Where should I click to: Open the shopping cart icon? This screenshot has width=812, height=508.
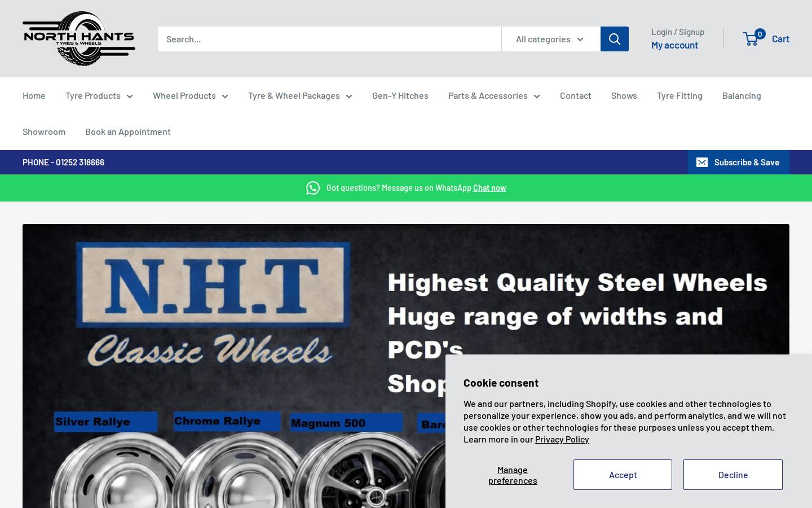coord(751,39)
